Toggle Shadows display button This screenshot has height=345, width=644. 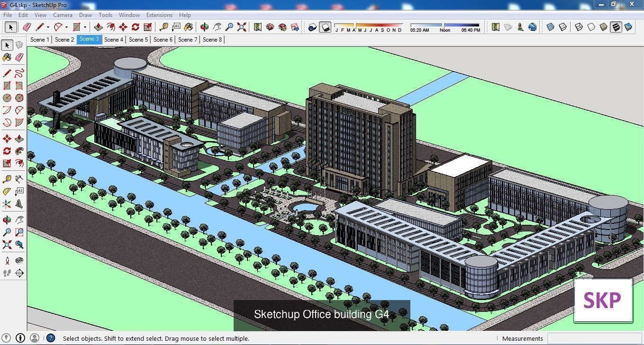pos(325,27)
